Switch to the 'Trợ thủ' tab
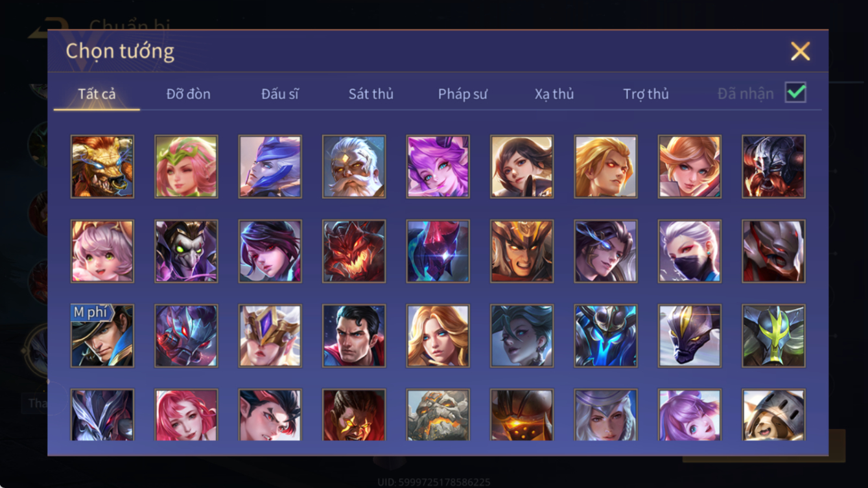Viewport: 868px width, 488px height. (x=646, y=94)
